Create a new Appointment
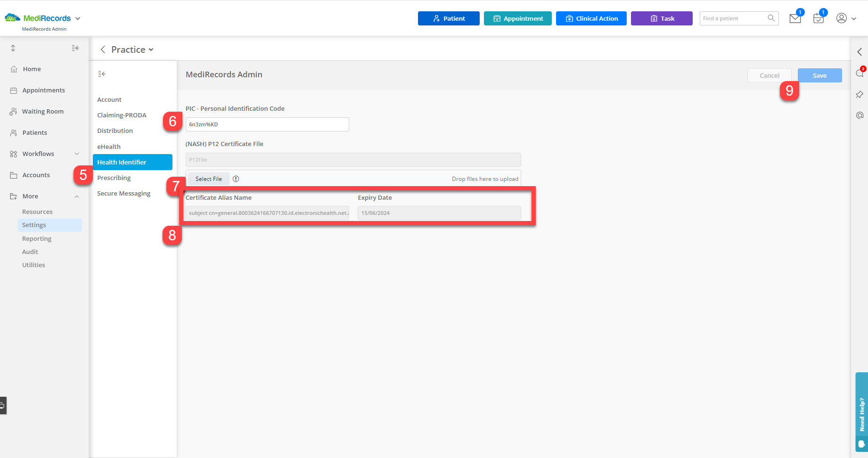 518,18
